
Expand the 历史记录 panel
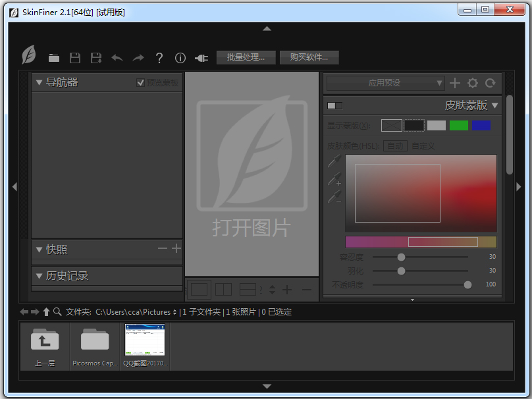39,276
